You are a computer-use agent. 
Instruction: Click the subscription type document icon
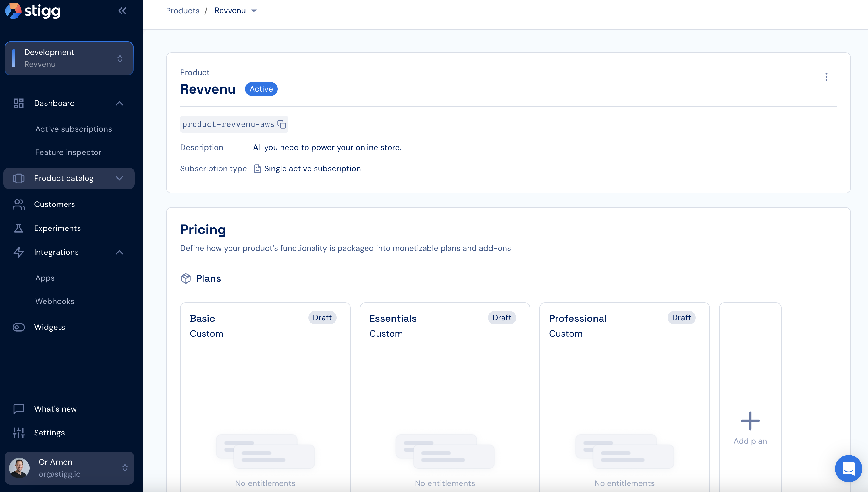[x=257, y=169]
